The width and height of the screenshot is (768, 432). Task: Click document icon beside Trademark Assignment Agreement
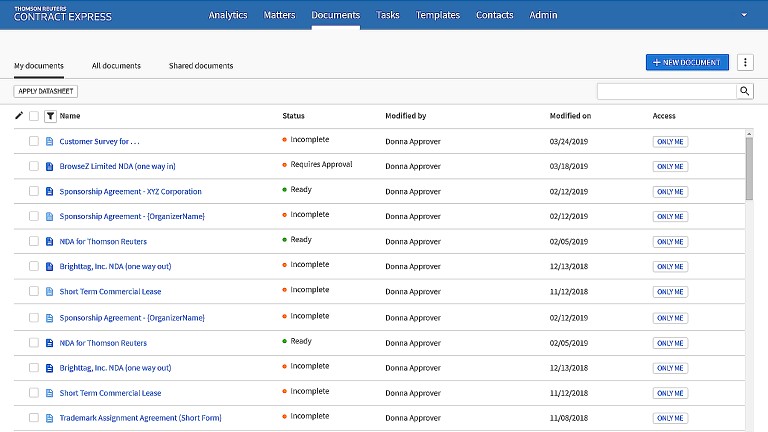(50, 418)
